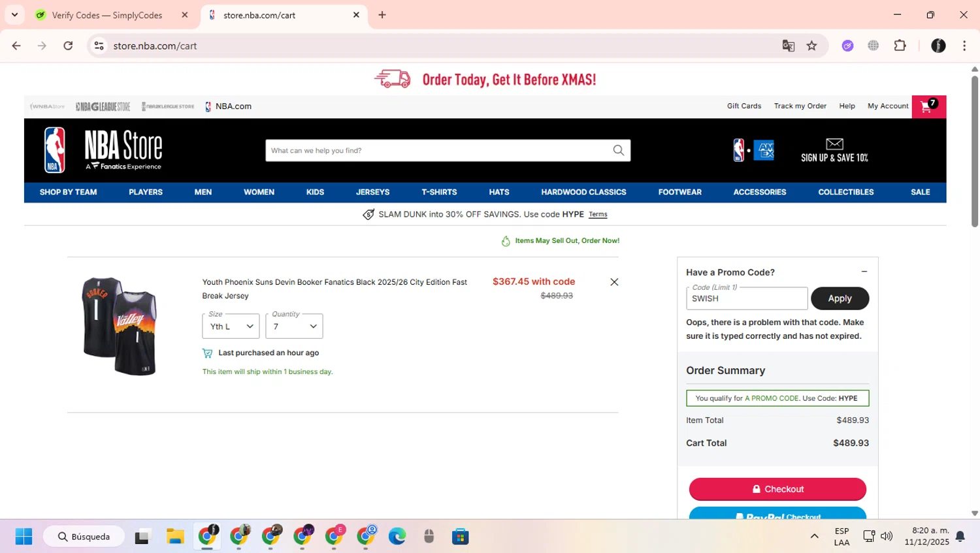Open the Chrome three-dot menu
Image resolution: width=980 pixels, height=553 pixels.
[x=964, y=46]
